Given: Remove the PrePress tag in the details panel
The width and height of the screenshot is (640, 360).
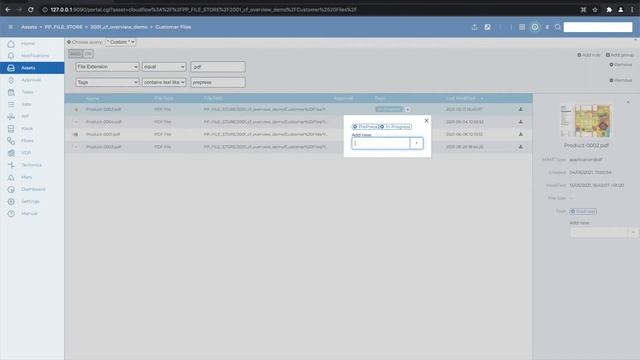Looking at the screenshot, I should click(573, 211).
